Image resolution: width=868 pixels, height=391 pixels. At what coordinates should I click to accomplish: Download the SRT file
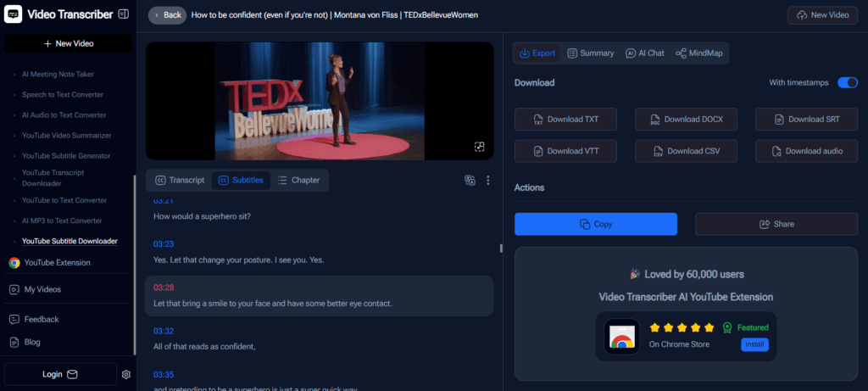807,119
